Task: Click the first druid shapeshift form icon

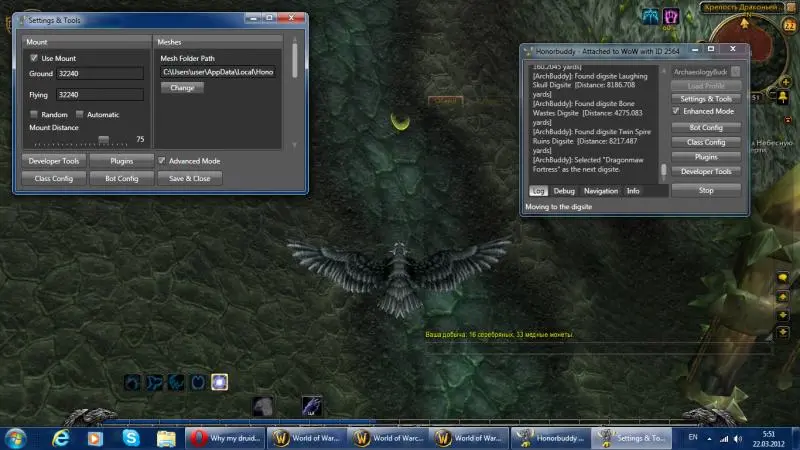Action: 132,382
